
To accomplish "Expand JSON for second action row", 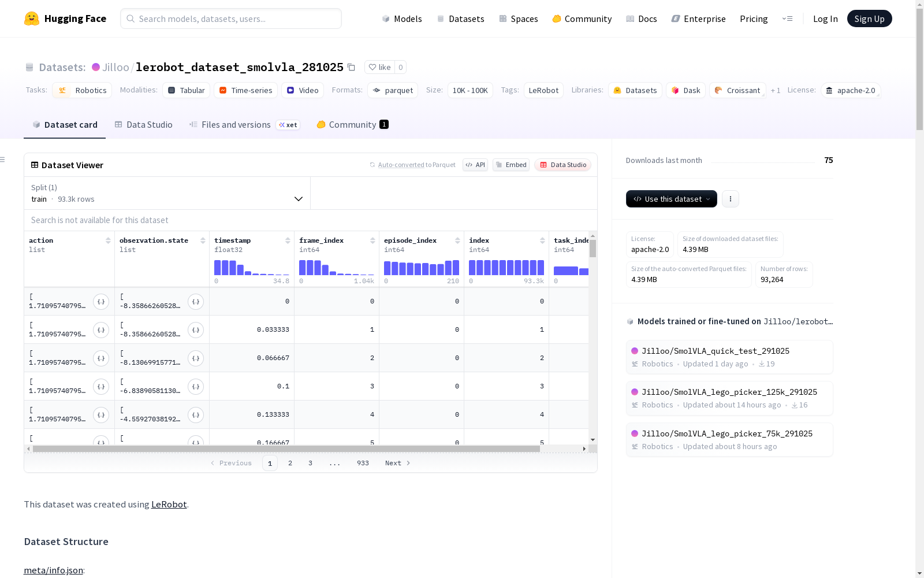I will point(101,329).
